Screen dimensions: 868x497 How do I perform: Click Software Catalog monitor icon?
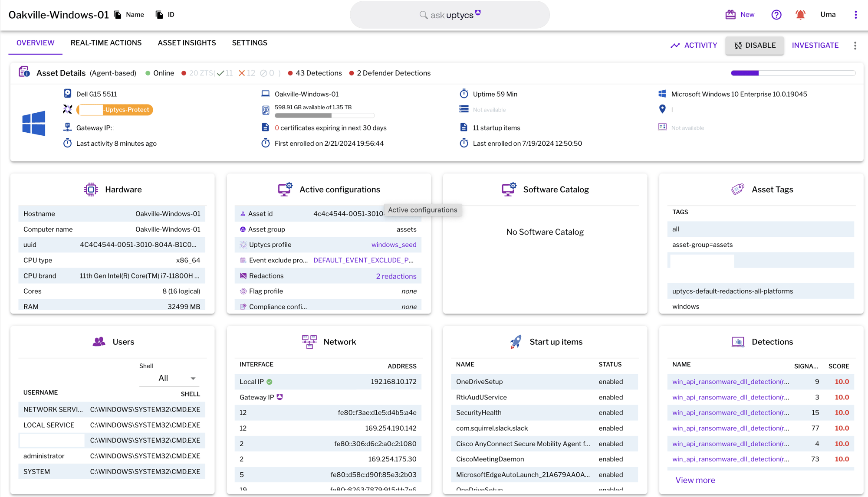(509, 190)
